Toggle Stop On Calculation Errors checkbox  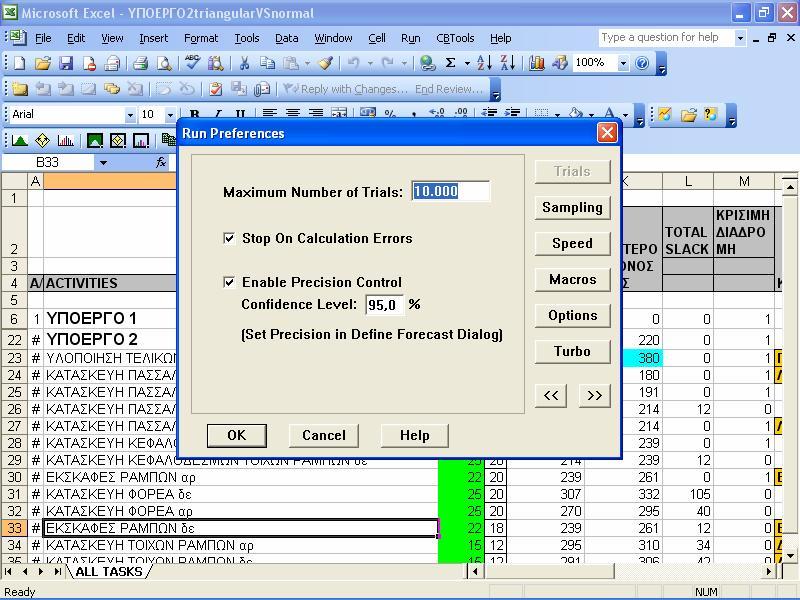229,238
